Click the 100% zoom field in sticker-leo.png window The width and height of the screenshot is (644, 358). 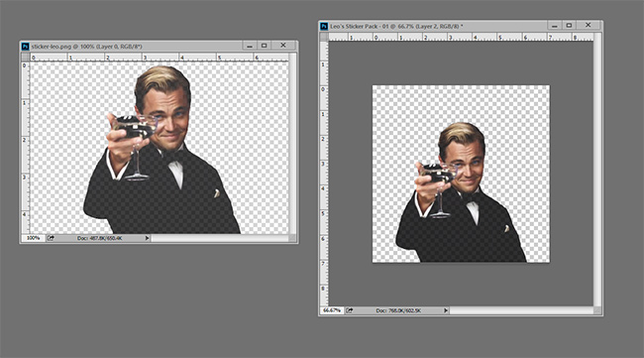click(33, 238)
